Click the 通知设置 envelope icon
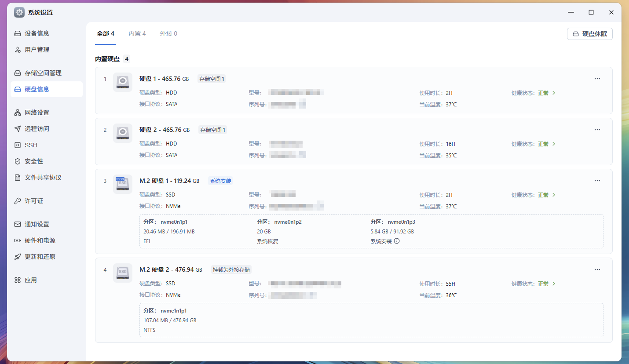Viewport: 629px width, 364px height. [18, 224]
